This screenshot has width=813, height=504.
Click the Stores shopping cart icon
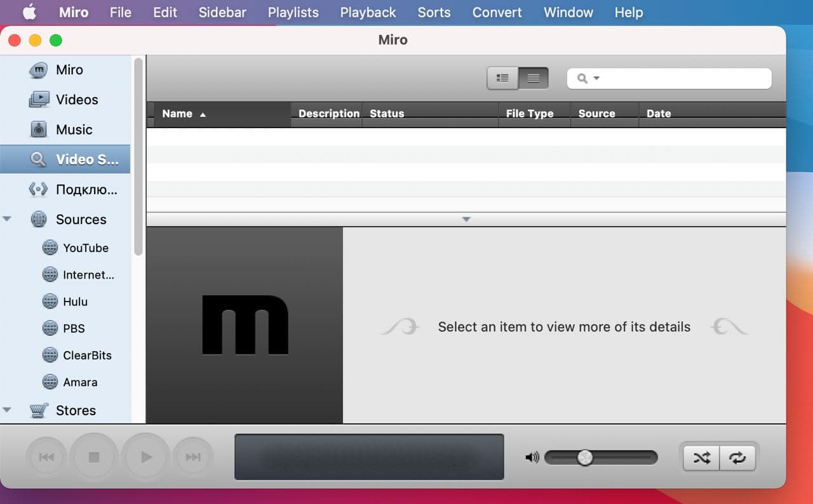click(39, 411)
